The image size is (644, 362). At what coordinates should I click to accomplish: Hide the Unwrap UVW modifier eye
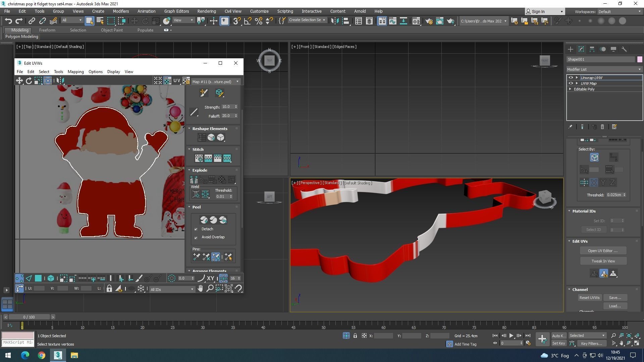click(x=571, y=77)
